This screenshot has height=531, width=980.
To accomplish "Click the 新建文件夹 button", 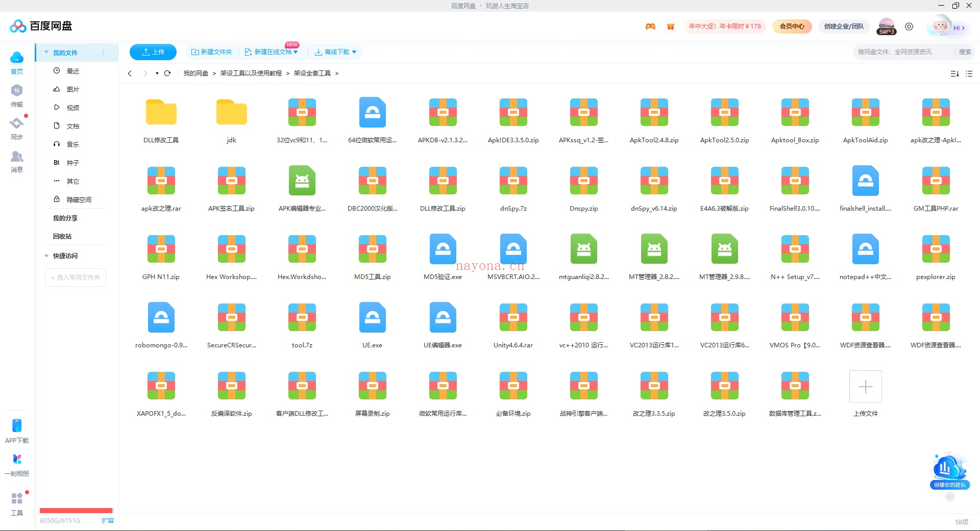I will click(x=211, y=52).
